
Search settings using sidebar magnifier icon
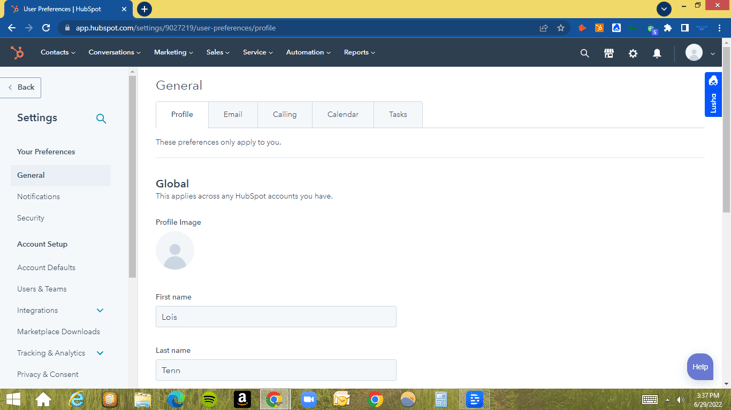point(101,118)
